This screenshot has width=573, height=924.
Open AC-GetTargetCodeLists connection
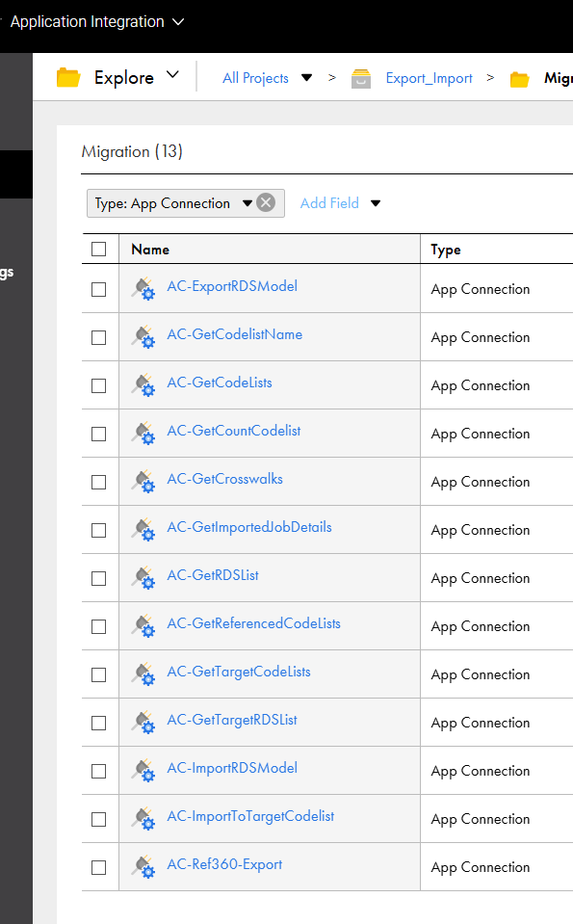pos(239,673)
